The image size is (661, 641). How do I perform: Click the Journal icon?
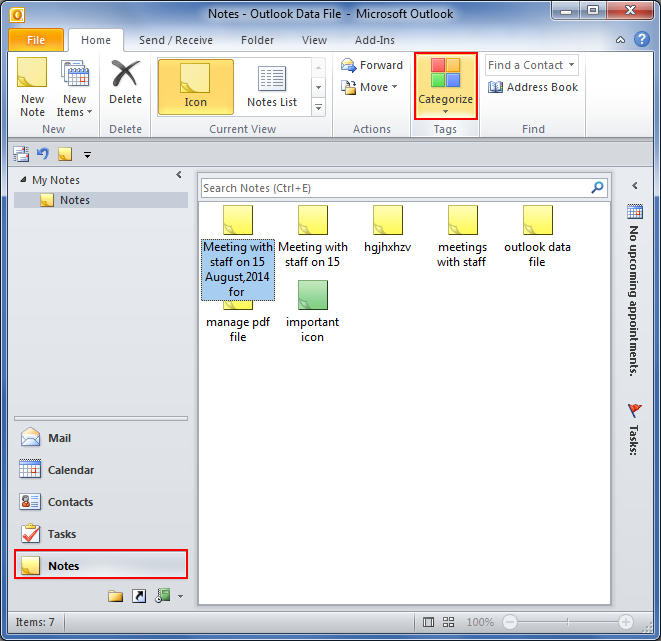(x=163, y=596)
